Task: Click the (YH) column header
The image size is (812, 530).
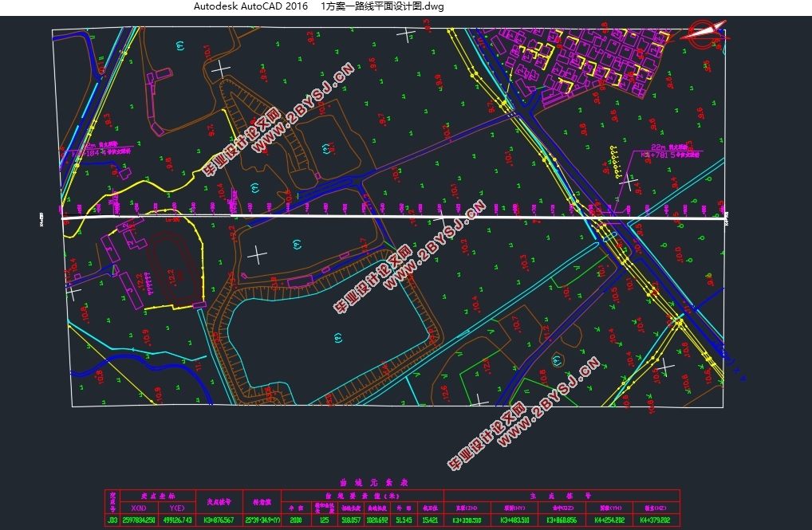Action: coord(610,508)
